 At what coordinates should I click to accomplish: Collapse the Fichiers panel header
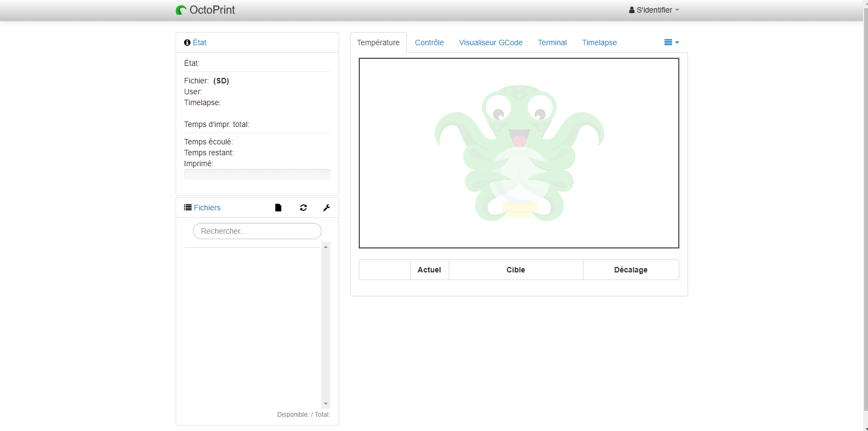pos(207,208)
